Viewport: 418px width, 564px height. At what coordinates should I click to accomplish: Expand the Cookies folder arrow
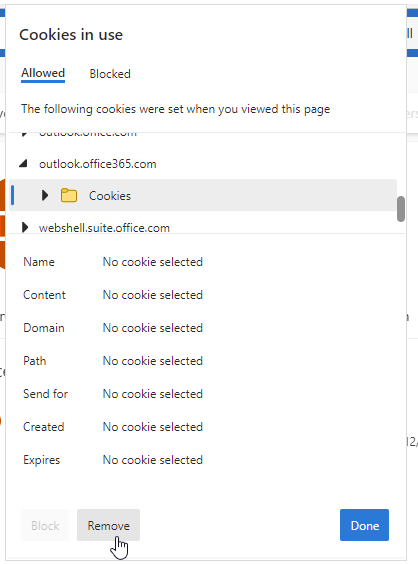click(45, 195)
